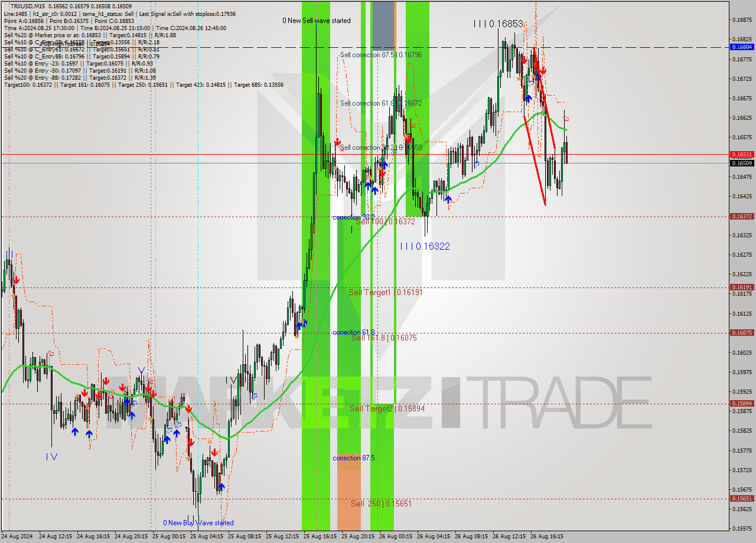Click the 'Sell 250 | 0.15651' label
Image resolution: width=756 pixels, height=543 pixels.
[381, 503]
